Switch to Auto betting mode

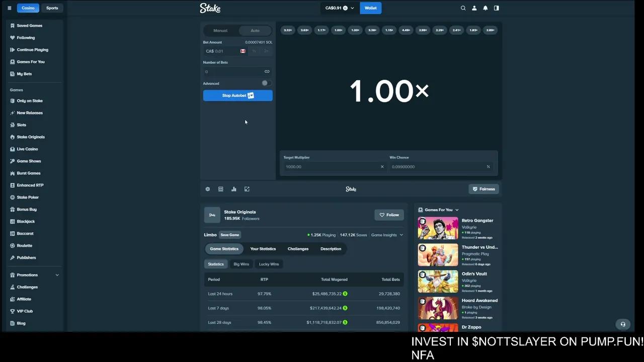click(x=255, y=31)
